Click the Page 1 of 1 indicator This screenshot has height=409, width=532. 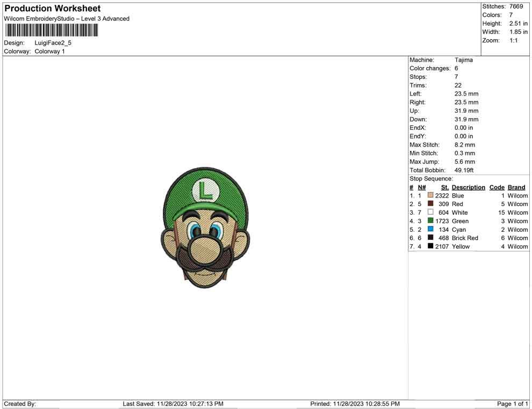(x=512, y=404)
